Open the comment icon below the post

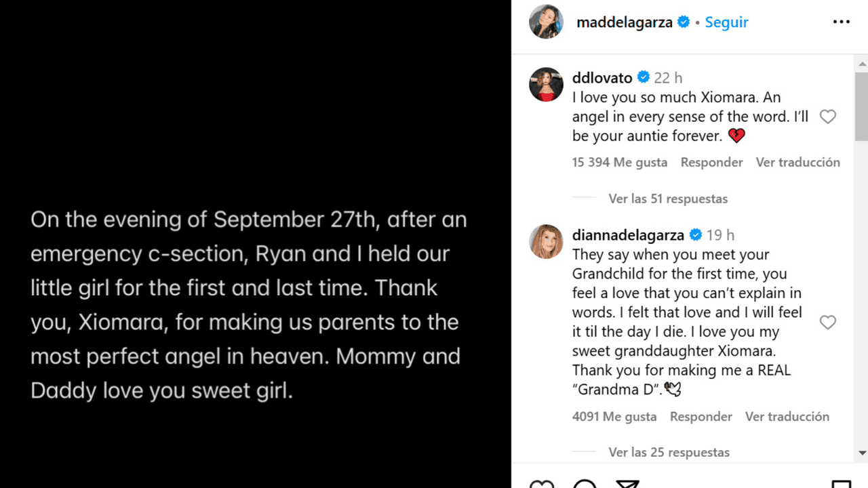tap(585, 483)
